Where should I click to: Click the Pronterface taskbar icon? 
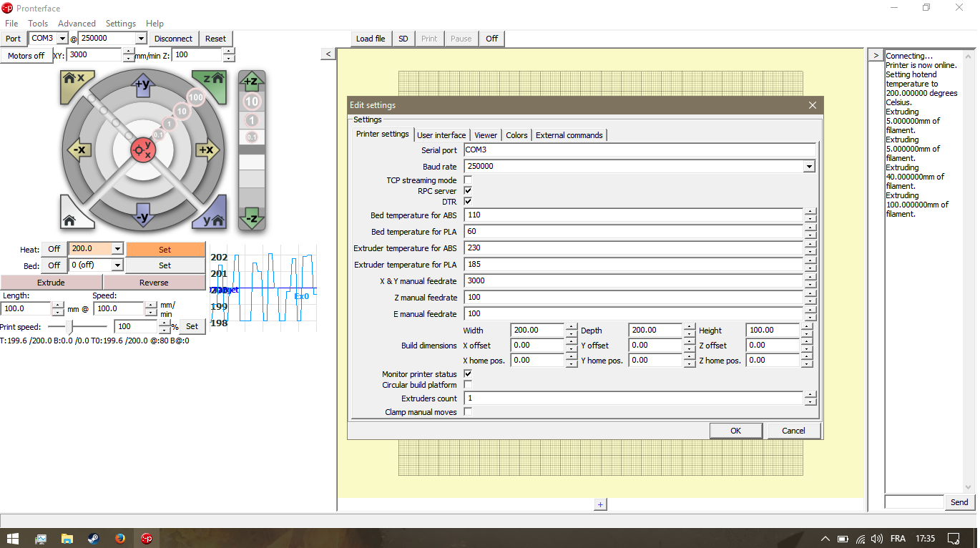click(146, 538)
